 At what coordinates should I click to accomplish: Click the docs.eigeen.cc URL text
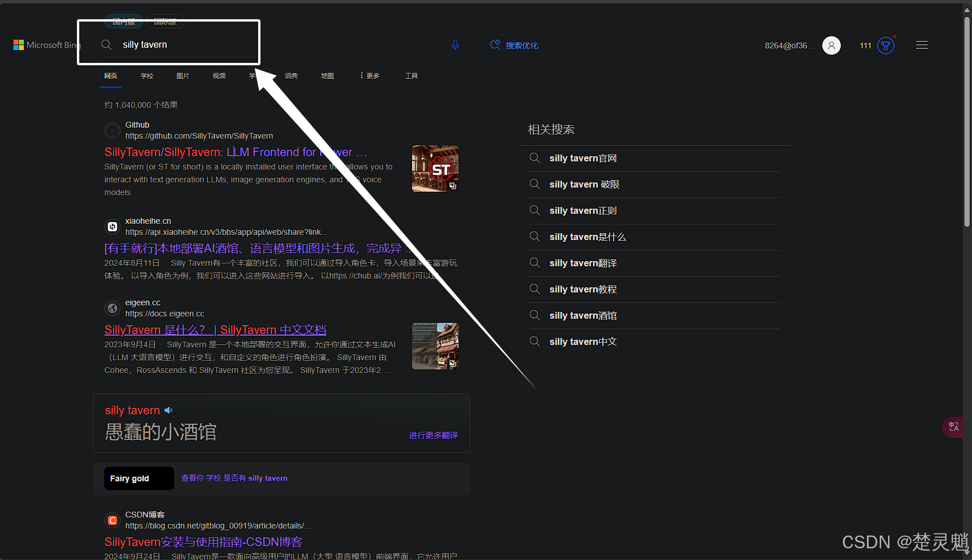[165, 314]
